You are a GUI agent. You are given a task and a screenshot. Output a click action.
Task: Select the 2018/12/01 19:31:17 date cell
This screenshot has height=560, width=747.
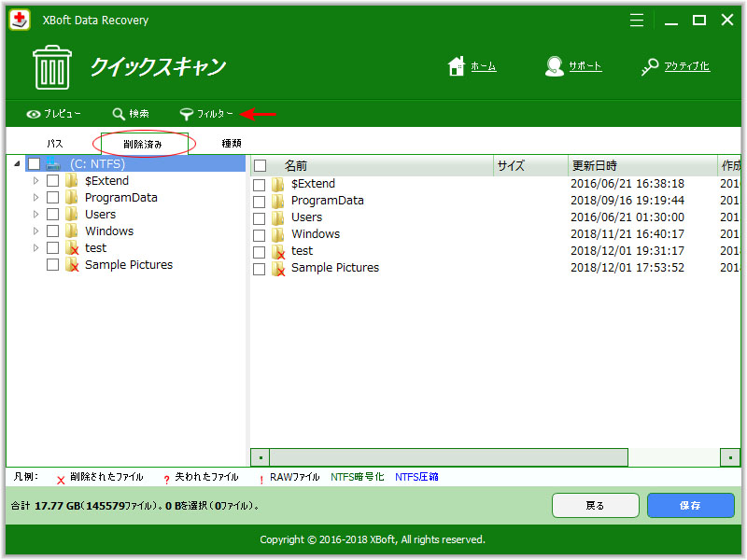[x=627, y=251]
